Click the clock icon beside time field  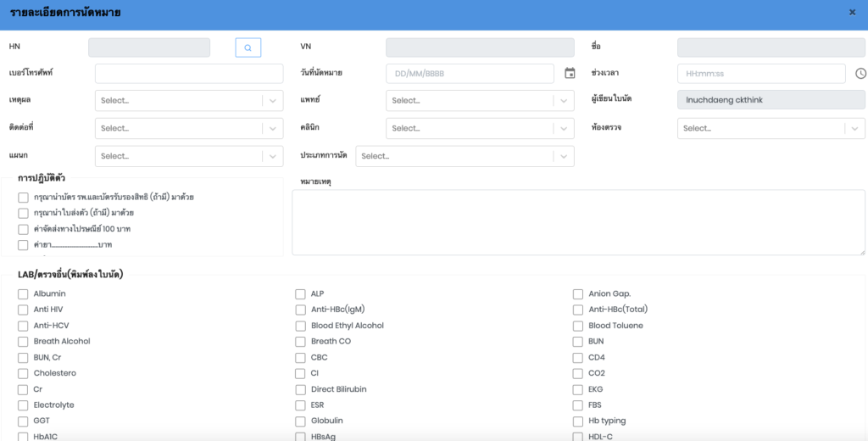pyautogui.click(x=860, y=74)
